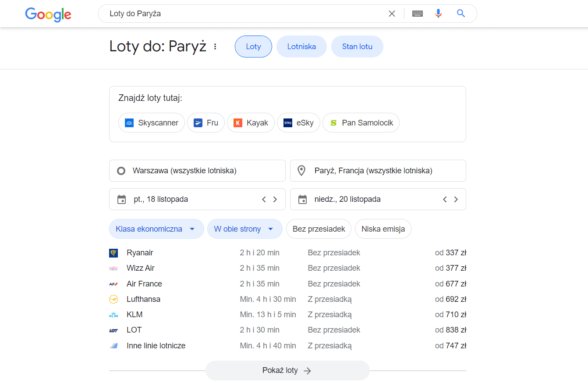The image size is (588, 383).
Task: Go to previous return date
Action: point(445,199)
